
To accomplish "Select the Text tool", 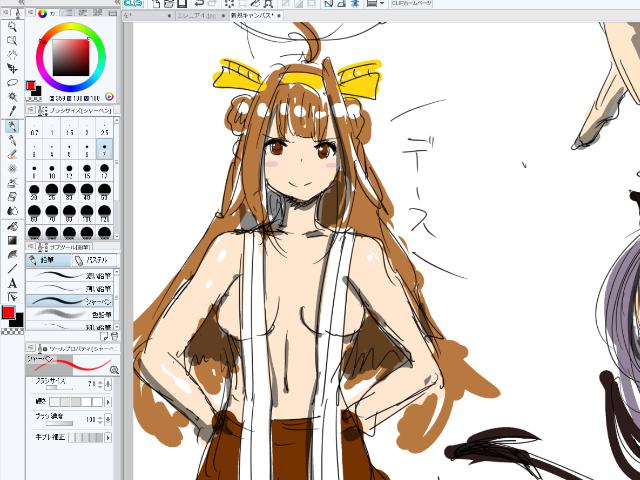I will coord(12,282).
